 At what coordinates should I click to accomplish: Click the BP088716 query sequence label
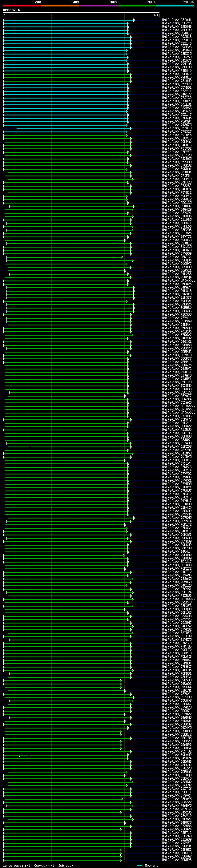pos(11,10)
